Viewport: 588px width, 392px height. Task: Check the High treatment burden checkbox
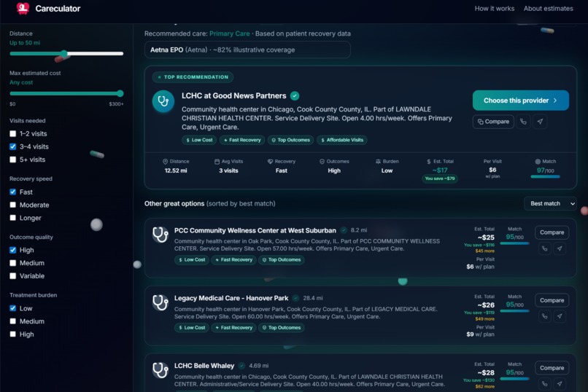[12, 334]
